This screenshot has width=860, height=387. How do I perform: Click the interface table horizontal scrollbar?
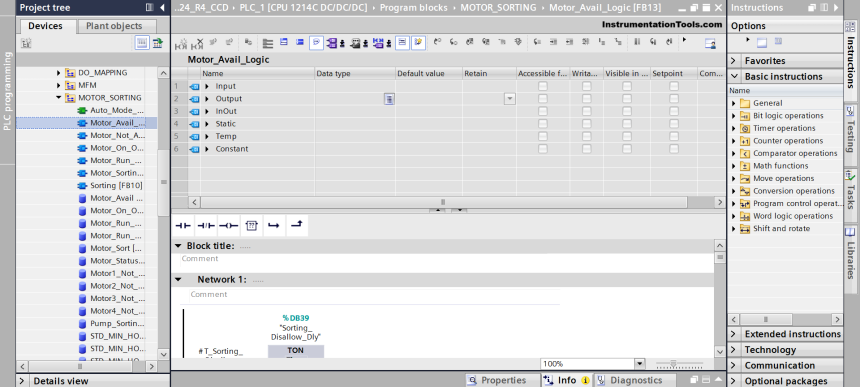click(443, 202)
